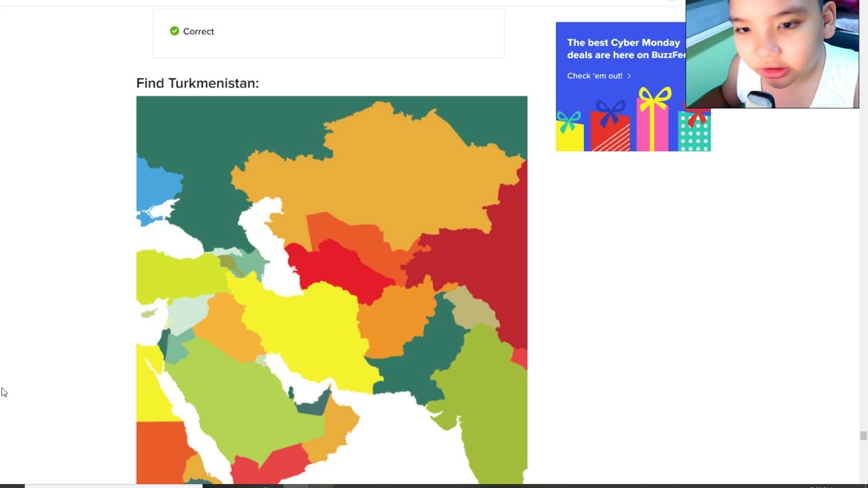Select orange Sudan at map bottom-left

point(159,451)
